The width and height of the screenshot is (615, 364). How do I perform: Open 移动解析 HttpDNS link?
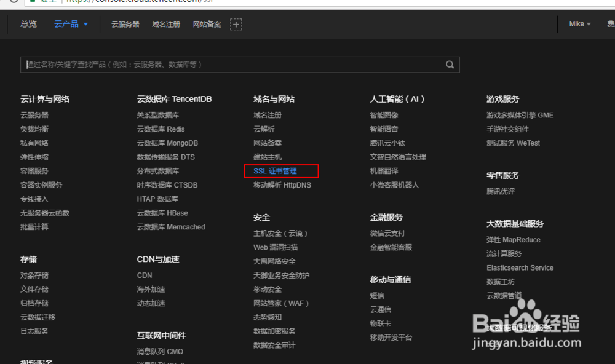point(282,185)
